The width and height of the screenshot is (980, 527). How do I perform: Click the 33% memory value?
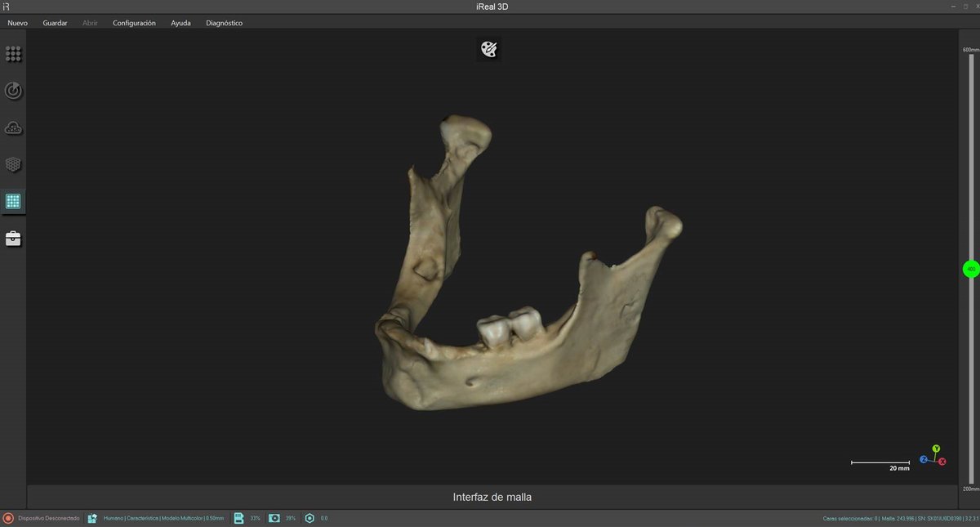tap(256, 518)
